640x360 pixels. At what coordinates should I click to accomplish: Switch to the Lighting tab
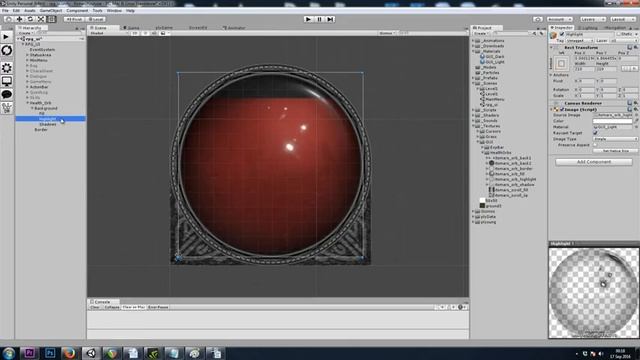589,28
